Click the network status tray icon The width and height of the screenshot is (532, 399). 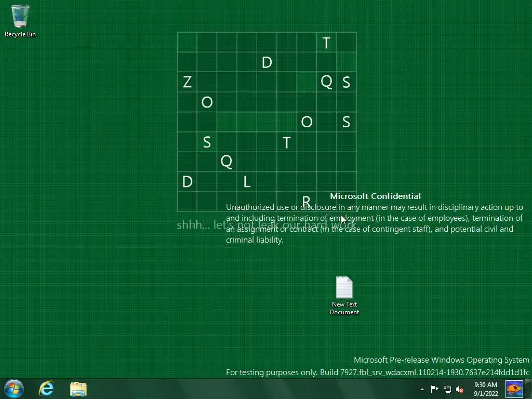pyautogui.click(x=447, y=389)
